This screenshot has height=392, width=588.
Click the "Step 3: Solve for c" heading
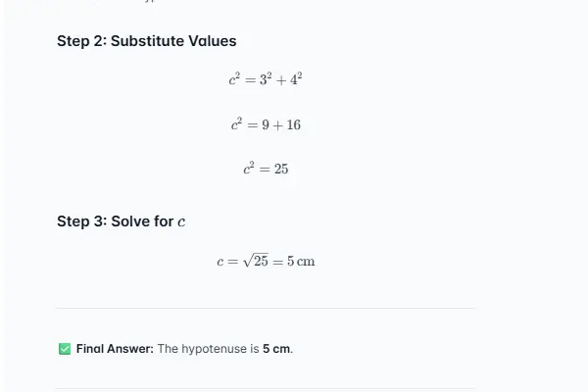(121, 221)
